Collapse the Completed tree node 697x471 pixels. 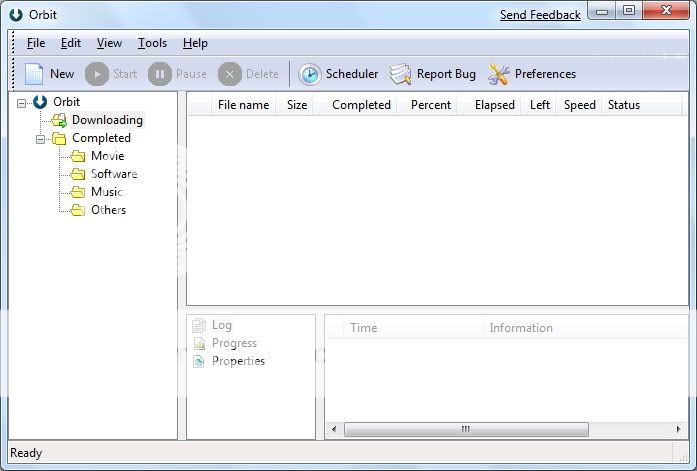pos(40,140)
